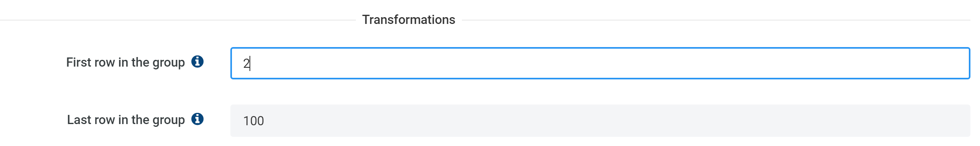Show help icon beside the first row label
Image resolution: width=980 pixels, height=146 pixels.
[x=197, y=62]
